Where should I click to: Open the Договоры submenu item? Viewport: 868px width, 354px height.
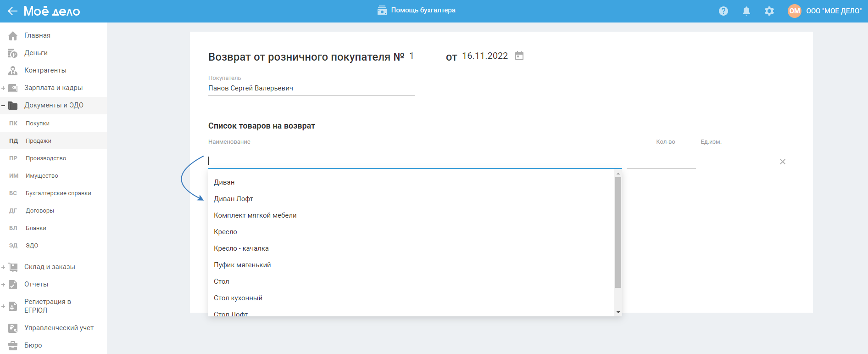click(40, 211)
